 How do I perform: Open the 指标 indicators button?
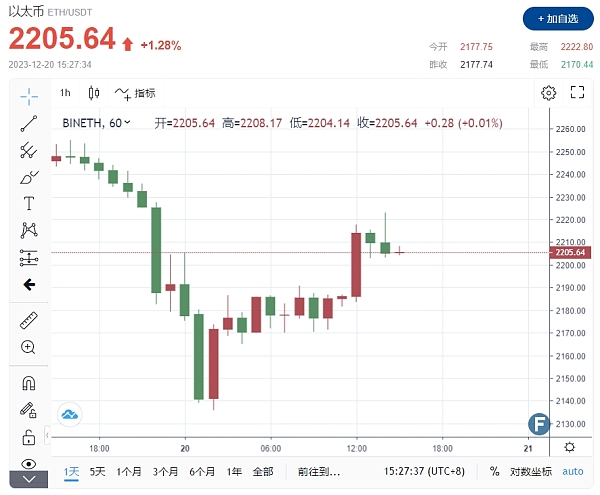tap(136, 93)
